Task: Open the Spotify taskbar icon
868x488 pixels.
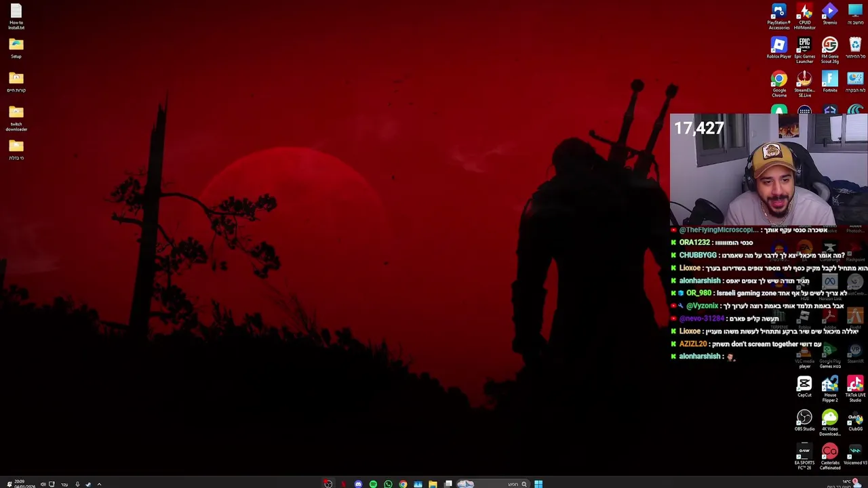Action: 373,484
